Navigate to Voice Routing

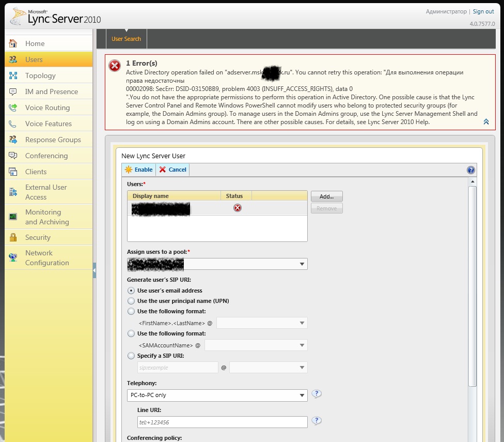pyautogui.click(x=49, y=108)
